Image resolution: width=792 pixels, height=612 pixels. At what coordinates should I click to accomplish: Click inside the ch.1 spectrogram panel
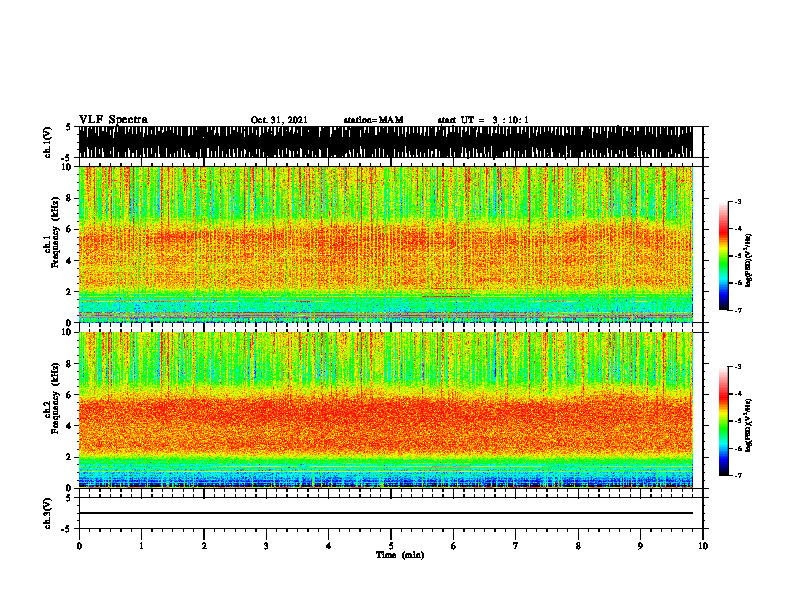[385, 244]
